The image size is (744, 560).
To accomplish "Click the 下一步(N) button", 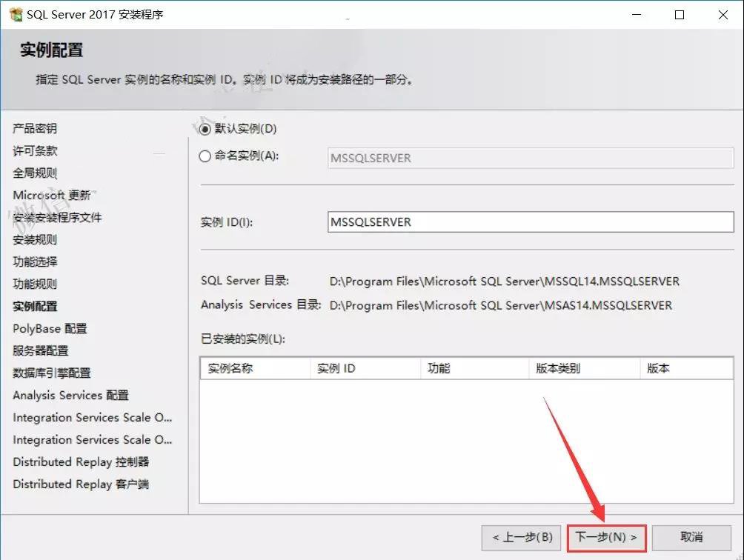I will (606, 538).
